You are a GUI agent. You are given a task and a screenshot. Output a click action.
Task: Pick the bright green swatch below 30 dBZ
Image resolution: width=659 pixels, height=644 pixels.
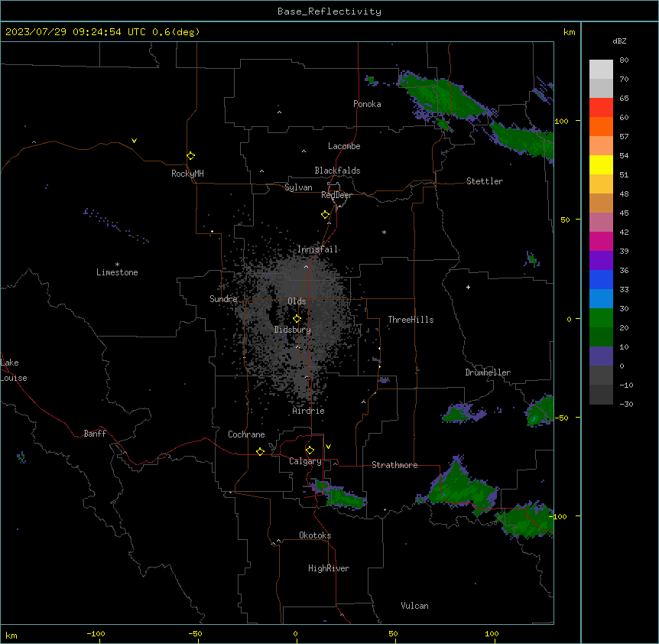point(601,318)
